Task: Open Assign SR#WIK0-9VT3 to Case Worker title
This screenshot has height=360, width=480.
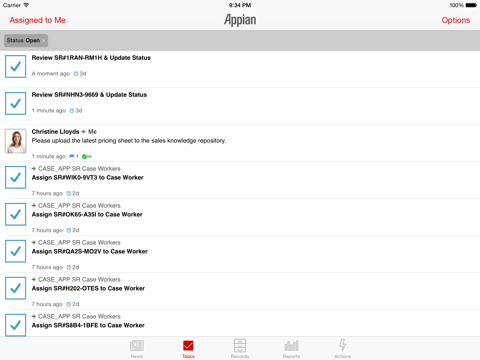Action: click(87, 178)
